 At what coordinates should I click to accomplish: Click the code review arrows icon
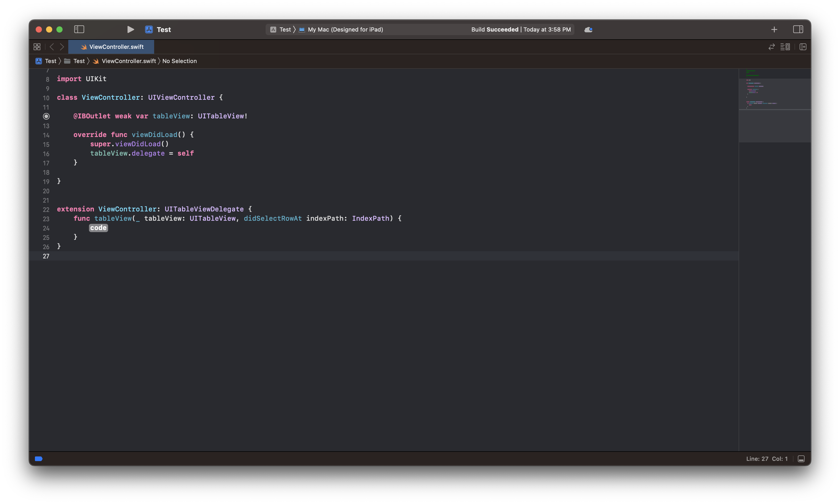point(771,47)
